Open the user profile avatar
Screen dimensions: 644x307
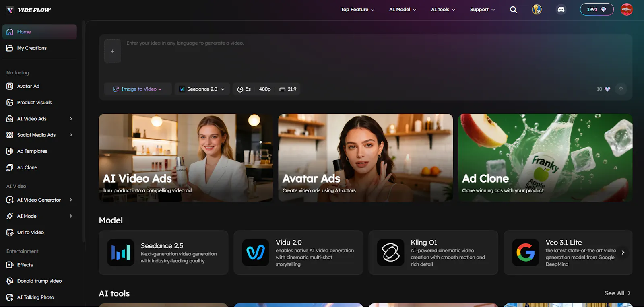coord(627,10)
